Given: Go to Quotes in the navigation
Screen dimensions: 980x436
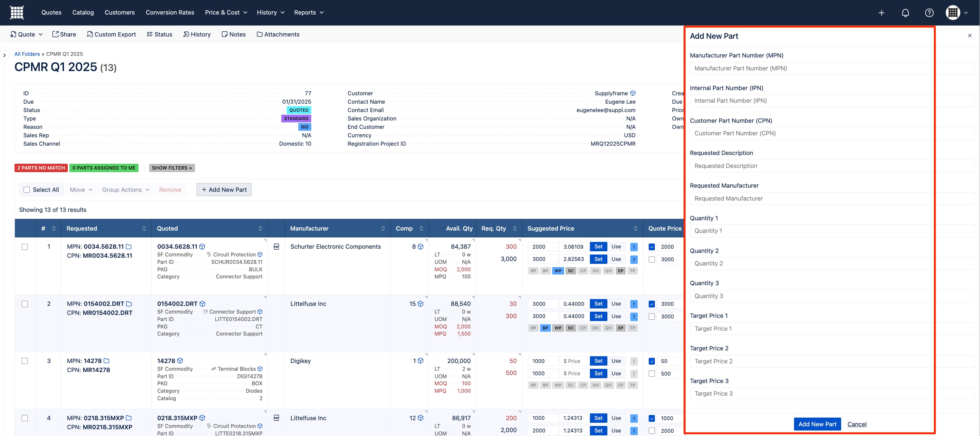Looking at the screenshot, I should [x=51, y=13].
